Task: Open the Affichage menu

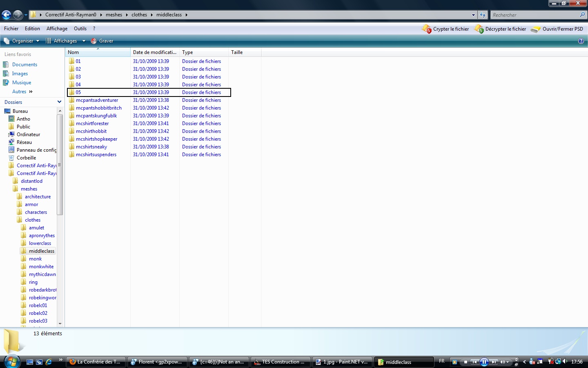Action: 57,29
